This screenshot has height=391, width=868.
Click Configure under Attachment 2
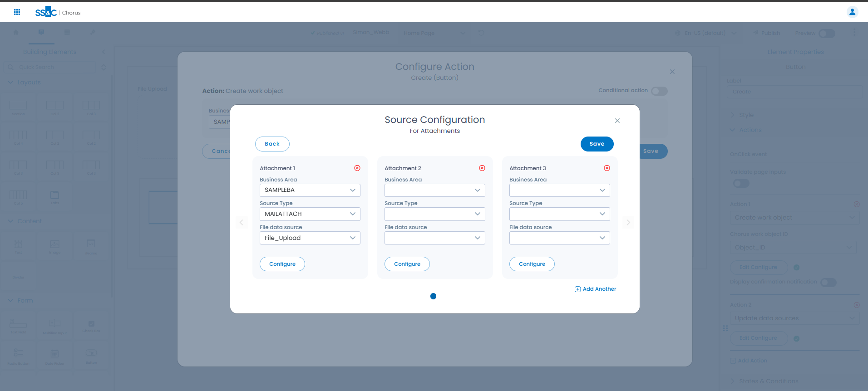click(x=407, y=264)
